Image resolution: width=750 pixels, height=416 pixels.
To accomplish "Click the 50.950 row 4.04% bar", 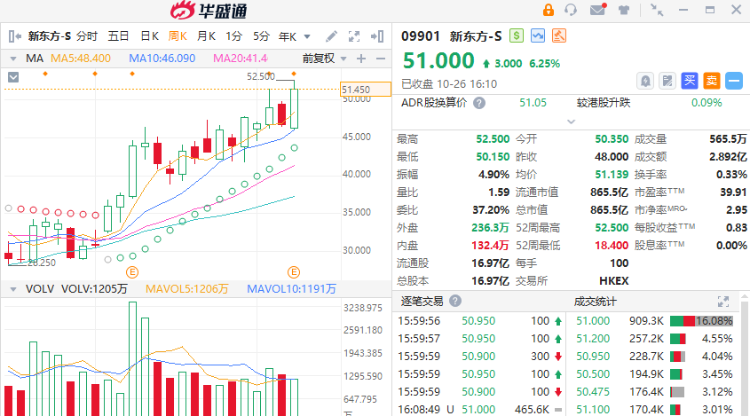I will coord(678,356).
